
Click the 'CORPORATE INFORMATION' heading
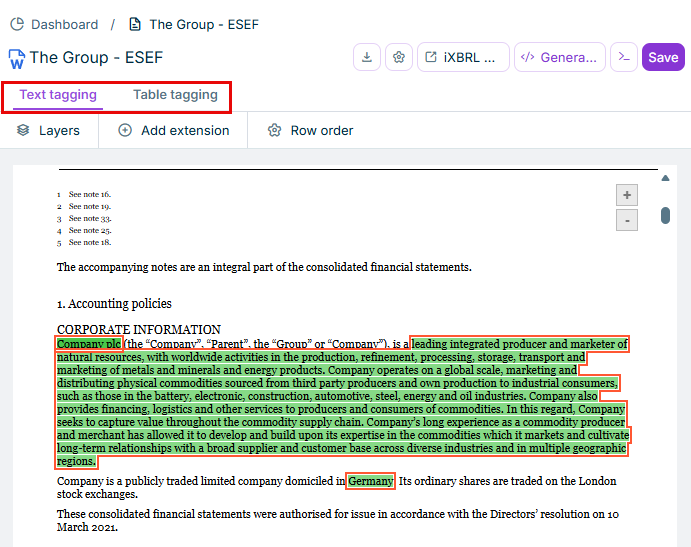pyautogui.click(x=139, y=329)
